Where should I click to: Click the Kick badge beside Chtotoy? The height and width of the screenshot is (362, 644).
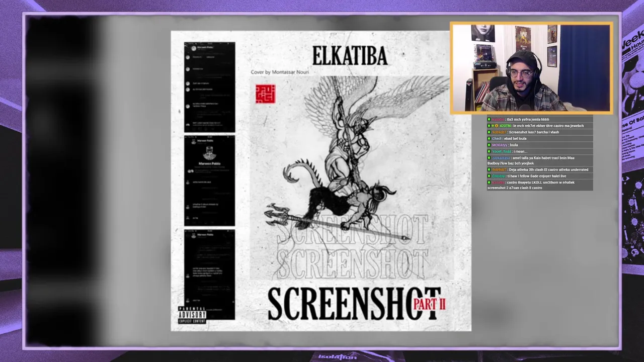pyautogui.click(x=489, y=176)
